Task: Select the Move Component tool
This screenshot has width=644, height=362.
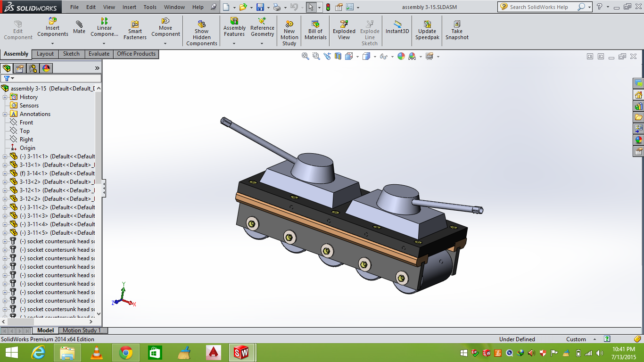Action: tap(165, 27)
